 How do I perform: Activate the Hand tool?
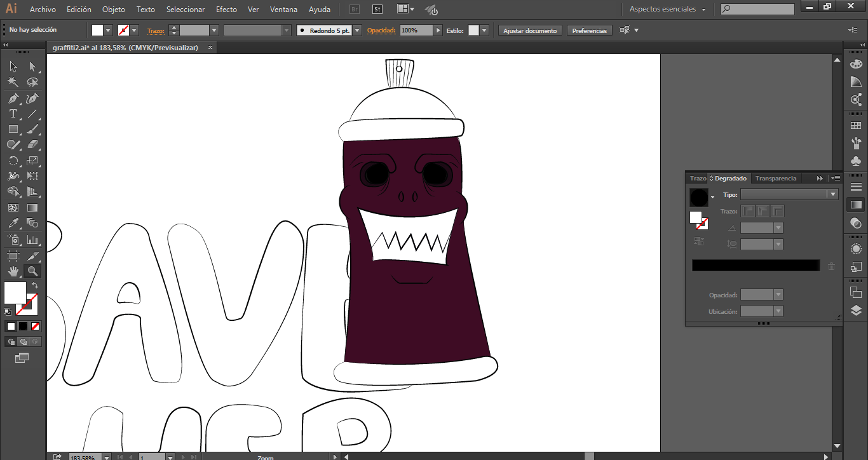[13, 271]
